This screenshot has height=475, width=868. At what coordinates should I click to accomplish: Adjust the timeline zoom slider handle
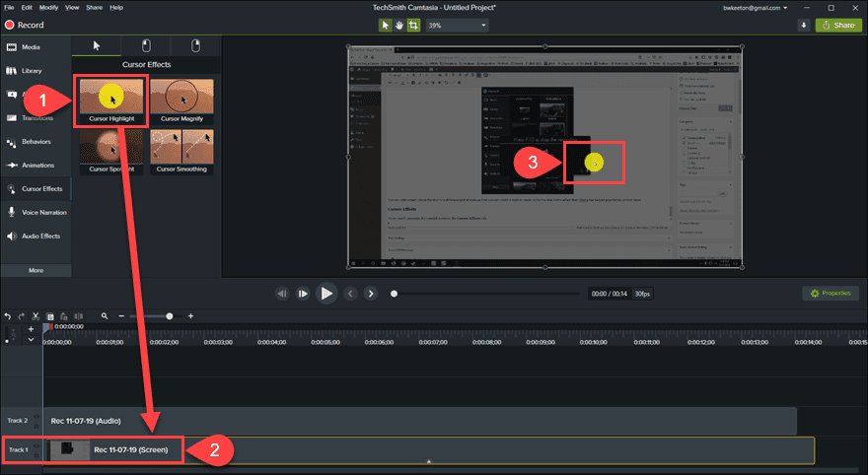click(170, 316)
